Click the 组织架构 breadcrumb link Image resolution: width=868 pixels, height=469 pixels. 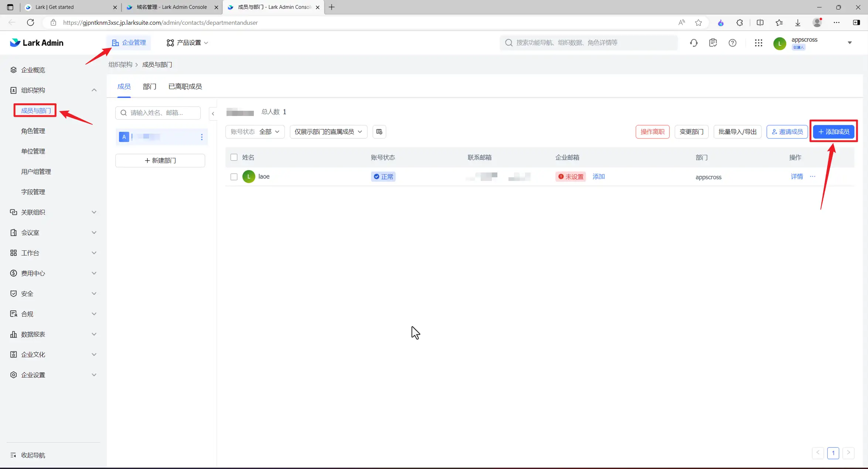pos(120,65)
